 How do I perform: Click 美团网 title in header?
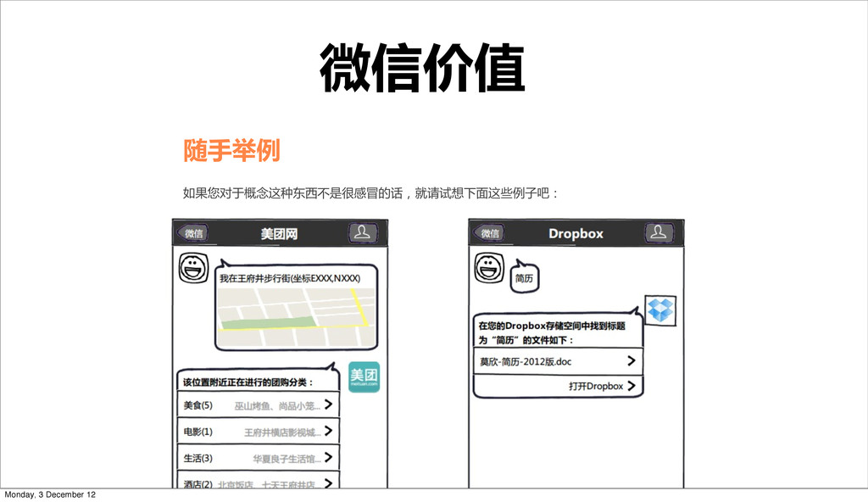pos(279,234)
